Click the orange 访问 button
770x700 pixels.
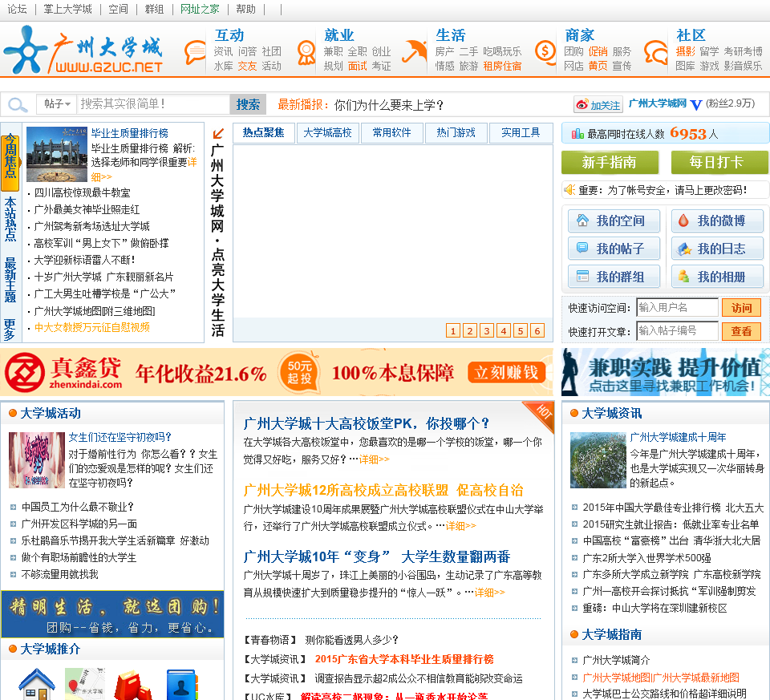coord(741,308)
